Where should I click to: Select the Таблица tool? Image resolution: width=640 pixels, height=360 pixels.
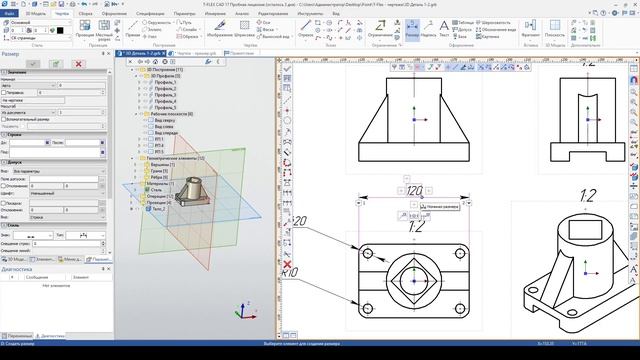click(x=463, y=23)
